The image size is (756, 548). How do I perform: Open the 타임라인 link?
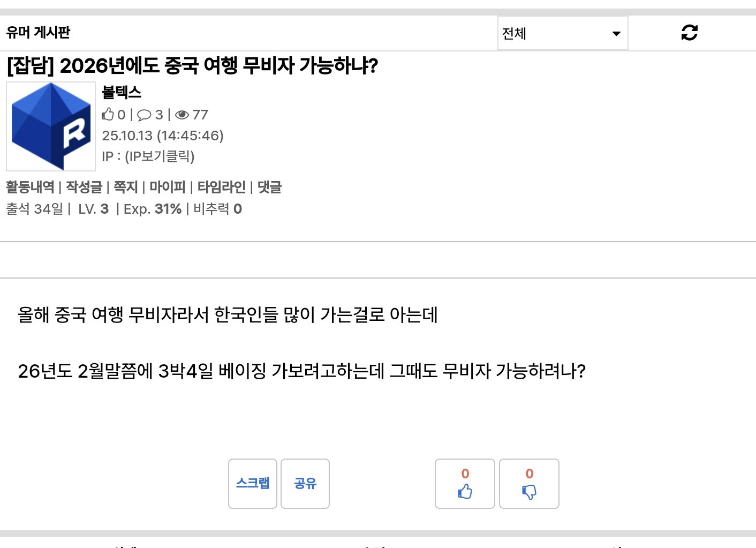point(221,187)
